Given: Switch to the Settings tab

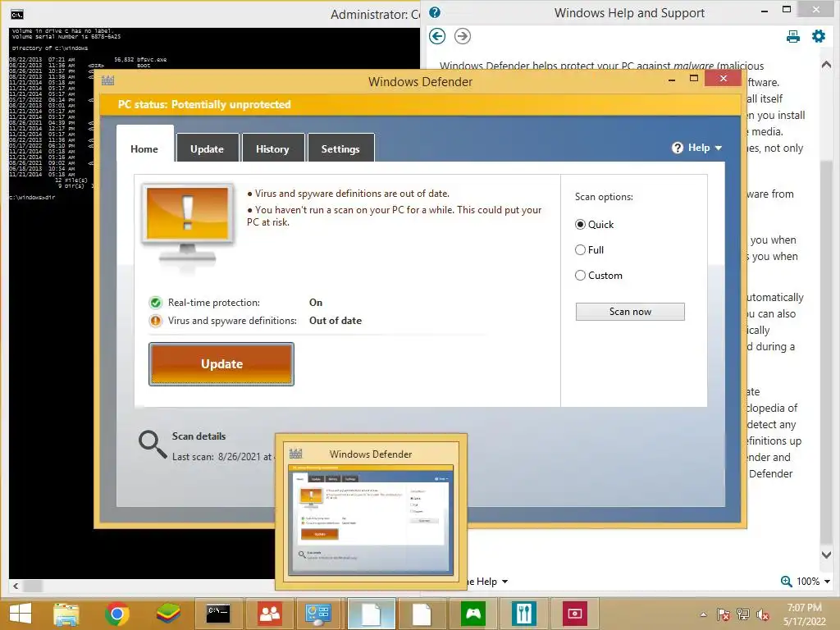Looking at the screenshot, I should tap(340, 149).
